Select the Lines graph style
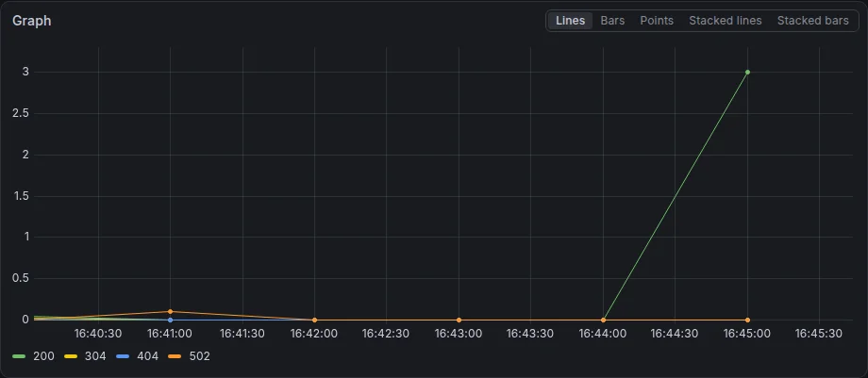The image size is (868, 378). (570, 21)
